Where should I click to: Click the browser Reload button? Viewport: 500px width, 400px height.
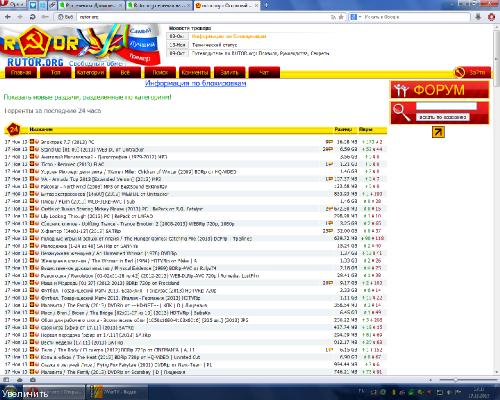[x=33, y=17]
